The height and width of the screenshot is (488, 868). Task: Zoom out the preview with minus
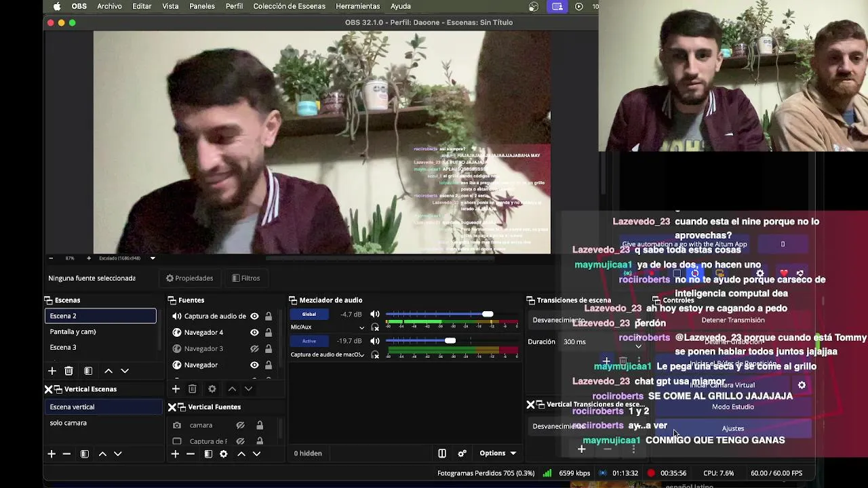[x=51, y=258]
